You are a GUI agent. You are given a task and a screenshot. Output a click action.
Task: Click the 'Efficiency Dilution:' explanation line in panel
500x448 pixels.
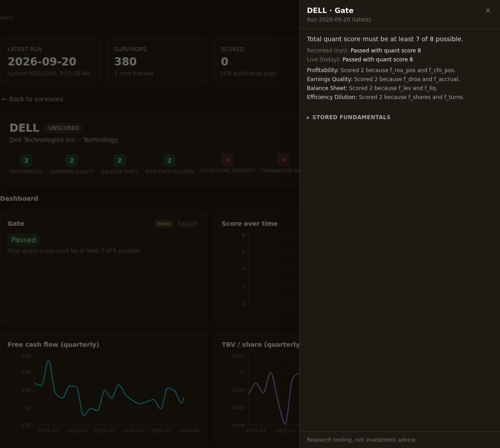click(385, 97)
